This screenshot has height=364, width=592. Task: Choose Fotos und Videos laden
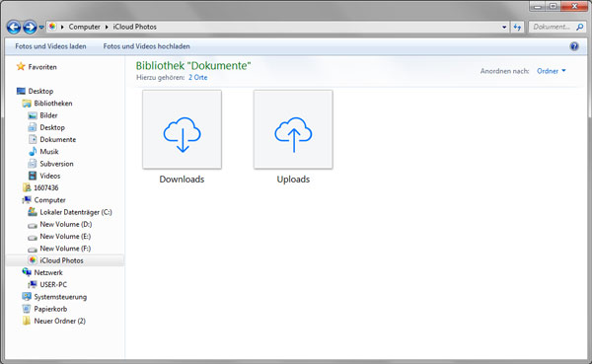(x=50, y=46)
